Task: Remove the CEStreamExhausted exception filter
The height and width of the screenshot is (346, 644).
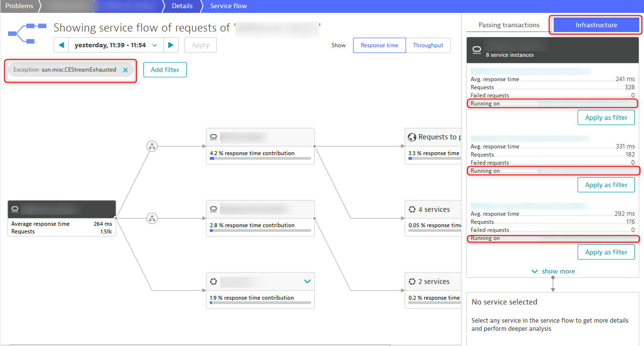Action: (125, 70)
